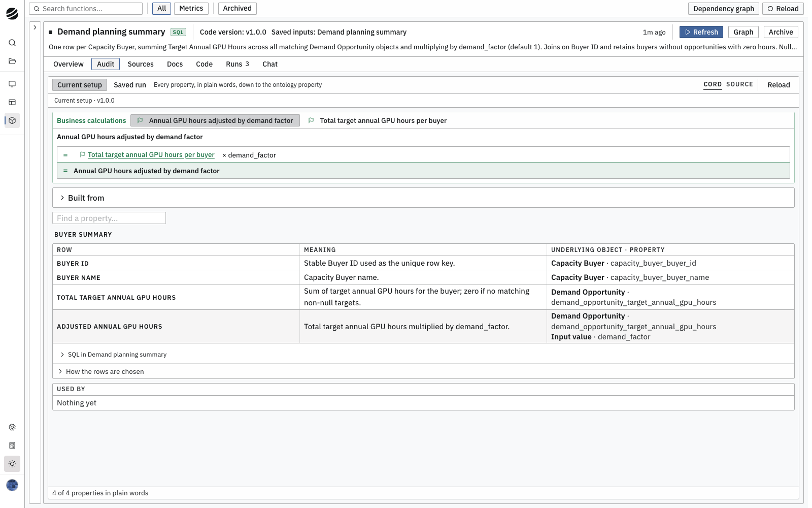Switch to the Audit tab
This screenshot has height=508, width=812.
106,64
